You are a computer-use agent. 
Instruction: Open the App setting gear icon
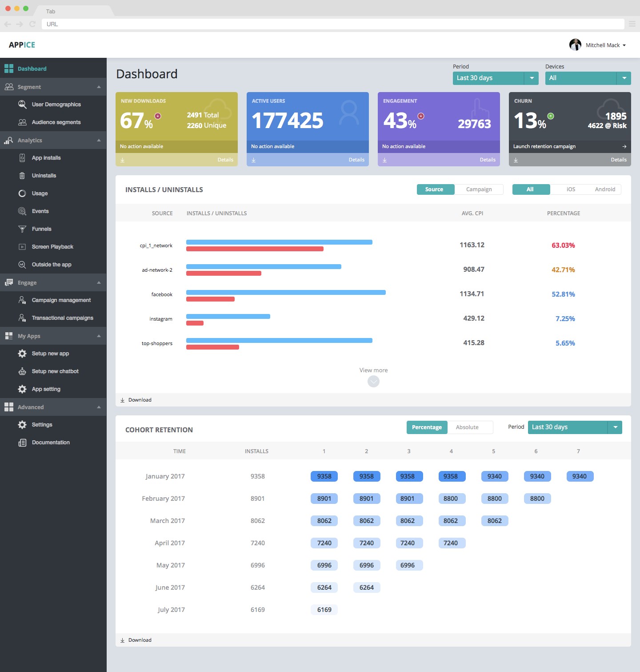point(22,389)
